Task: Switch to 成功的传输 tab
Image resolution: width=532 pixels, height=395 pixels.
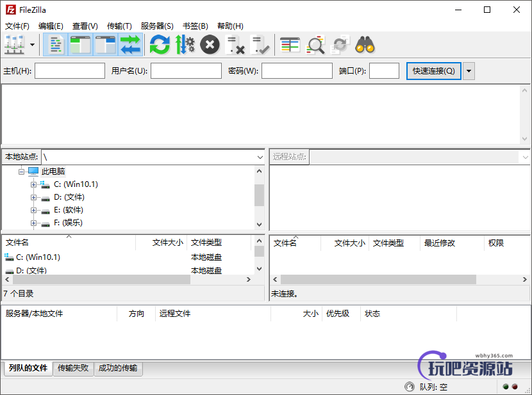Action: click(x=118, y=368)
